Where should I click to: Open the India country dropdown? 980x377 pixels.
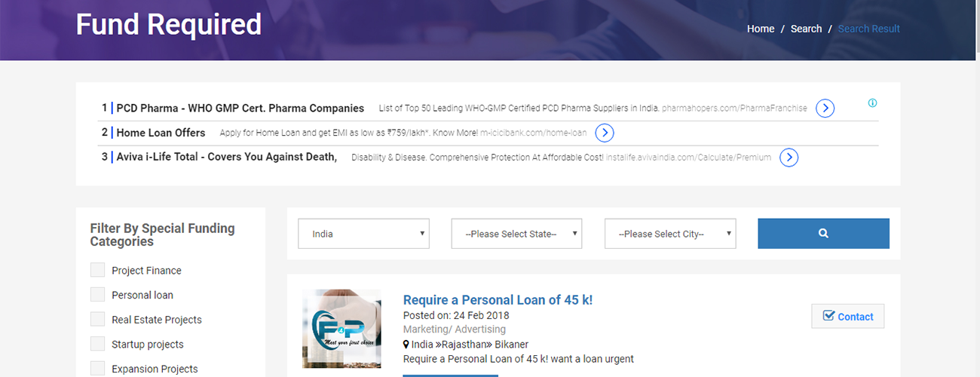(364, 234)
